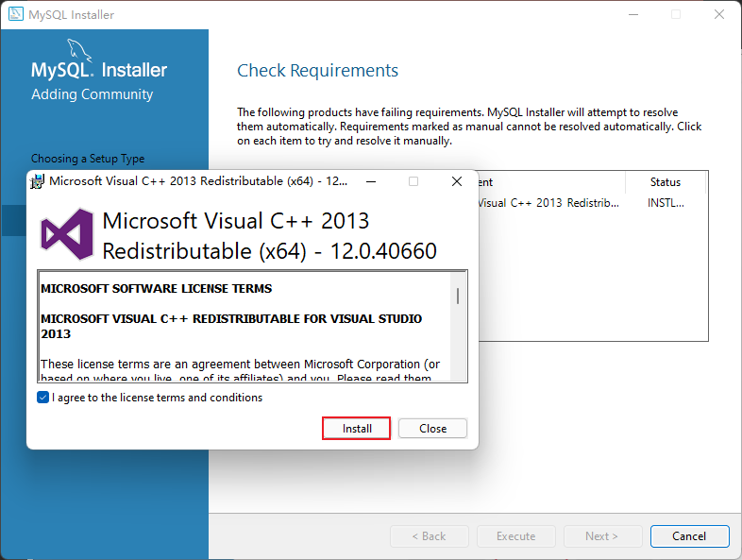742x560 pixels.
Task: Click the Close button in Redistributable dialog
Action: click(x=432, y=429)
